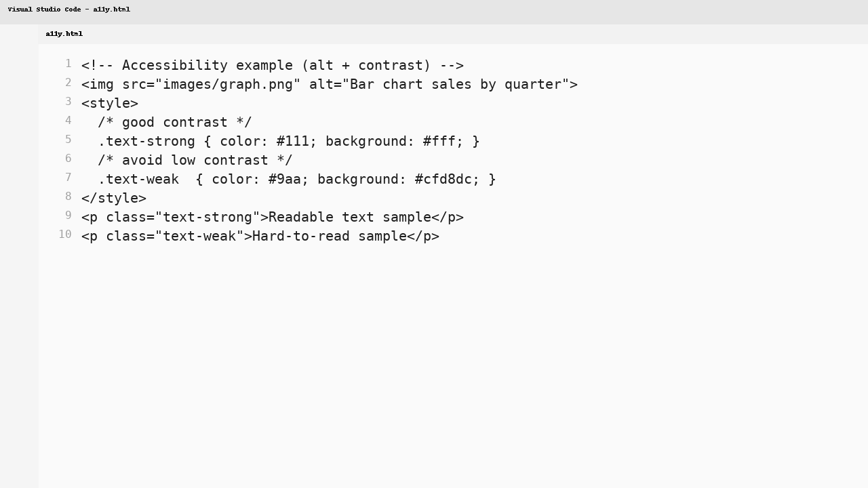868x488 pixels.
Task: Switch to the a11y.html editor tab
Action: (64, 33)
